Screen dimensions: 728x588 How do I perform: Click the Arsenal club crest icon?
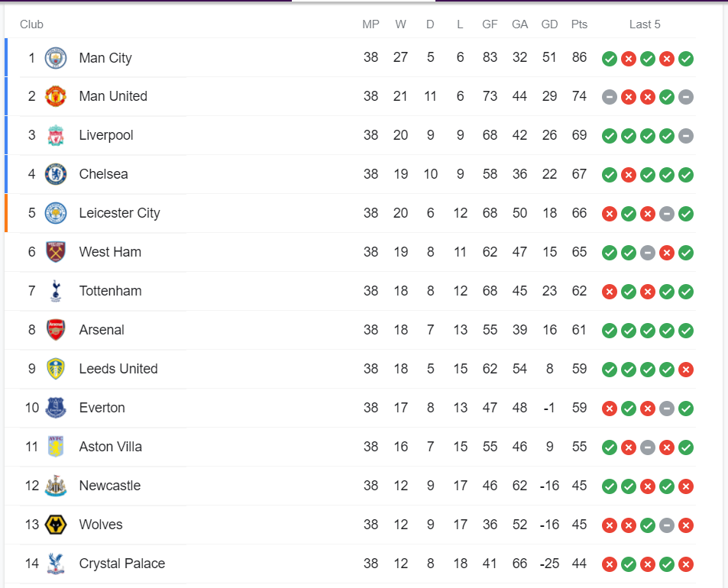click(x=56, y=330)
